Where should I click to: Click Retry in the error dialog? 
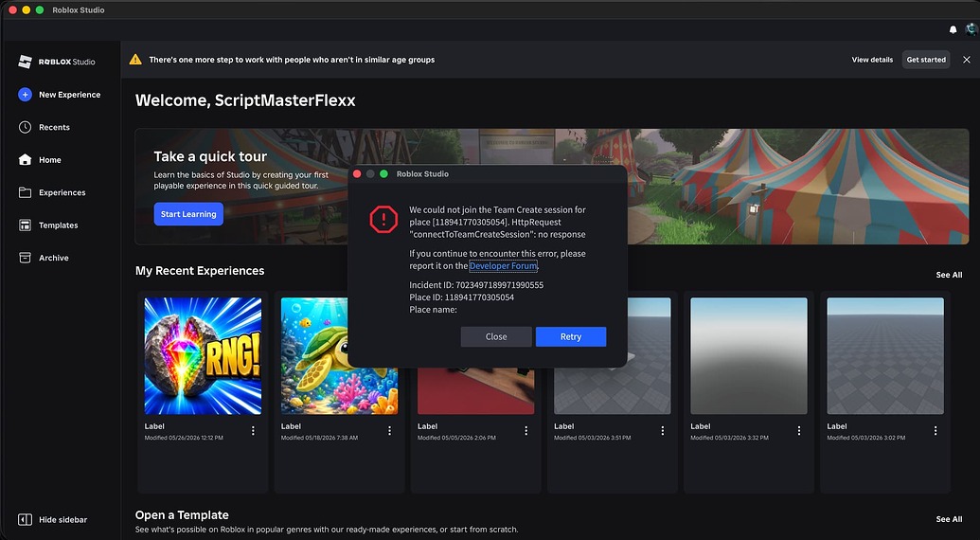point(571,336)
